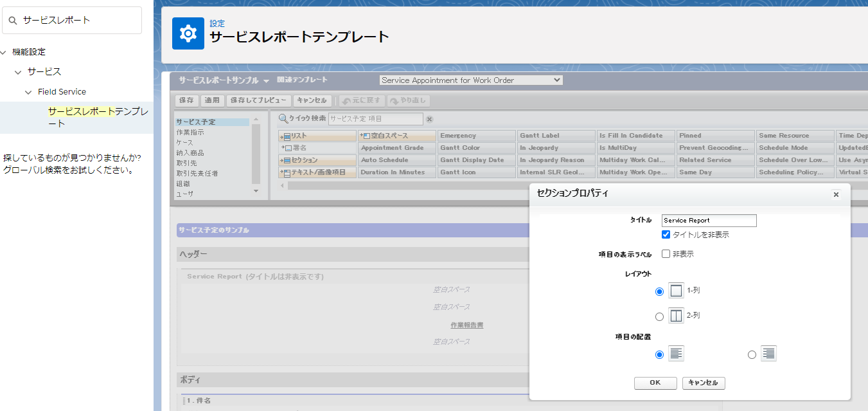Uncheck the タイトルを非表示 checkbox
Screen dimensions: 868x411
click(x=666, y=235)
